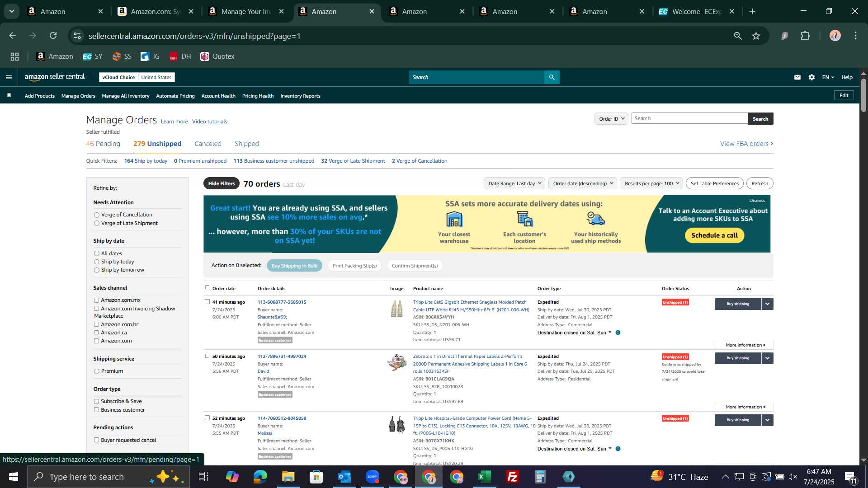Viewport: 868px width, 488px height.
Task: Open the extensions puzzle icon
Action: click(805, 36)
